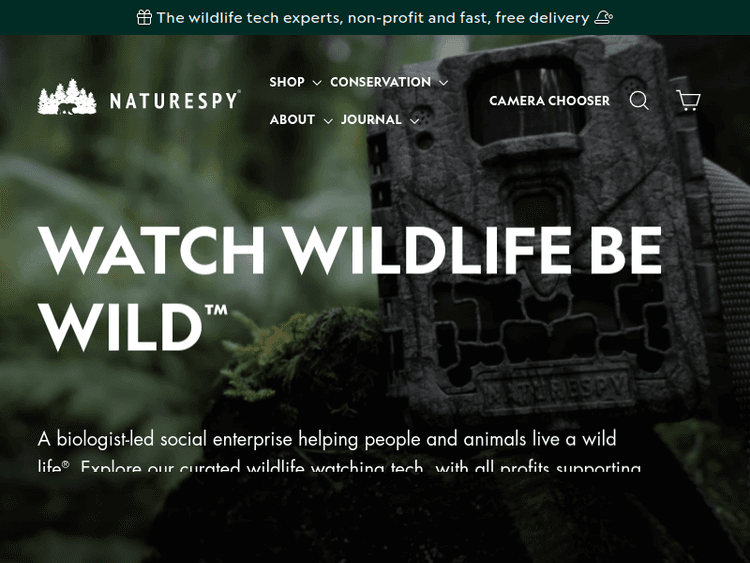Go to Camera Chooser

pyautogui.click(x=550, y=101)
